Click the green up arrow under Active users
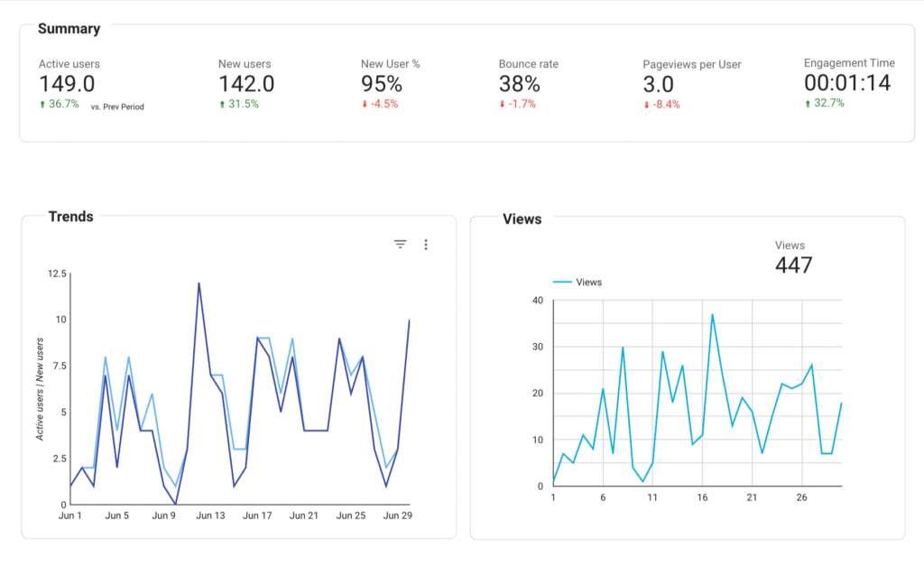 click(42, 105)
